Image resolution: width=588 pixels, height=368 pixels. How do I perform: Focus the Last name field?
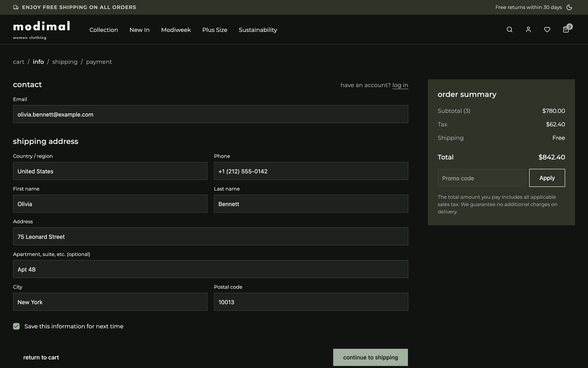(x=311, y=203)
